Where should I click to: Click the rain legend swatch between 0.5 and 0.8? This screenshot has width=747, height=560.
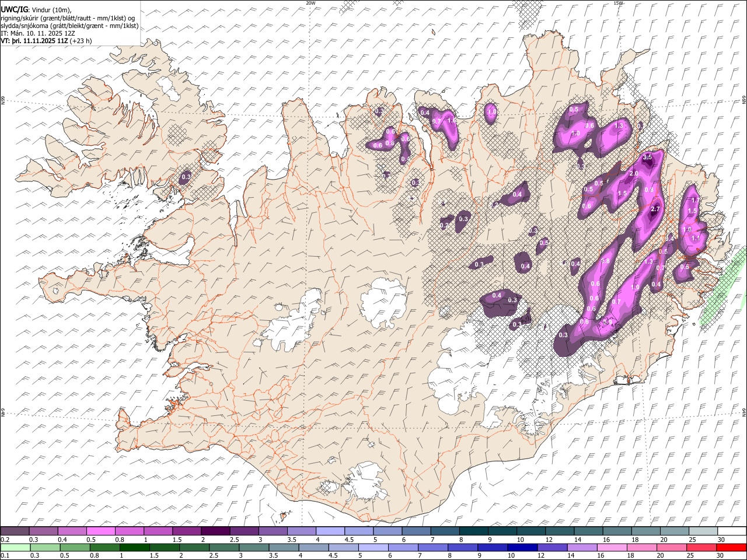point(75,547)
